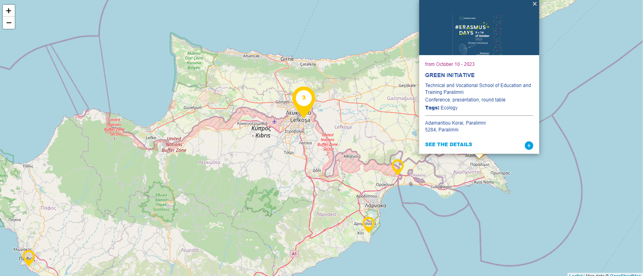Image resolution: width=644 pixels, height=276 pixels.
Task: Click the Πάφος district label
Action: click(x=49, y=208)
